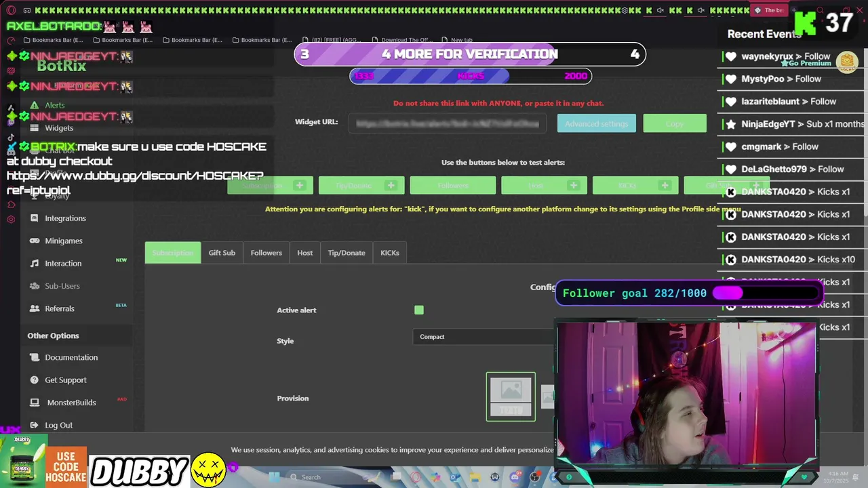Screen dimensions: 868x488
Task: Click the Interaction music note icon
Action: click(x=35, y=263)
